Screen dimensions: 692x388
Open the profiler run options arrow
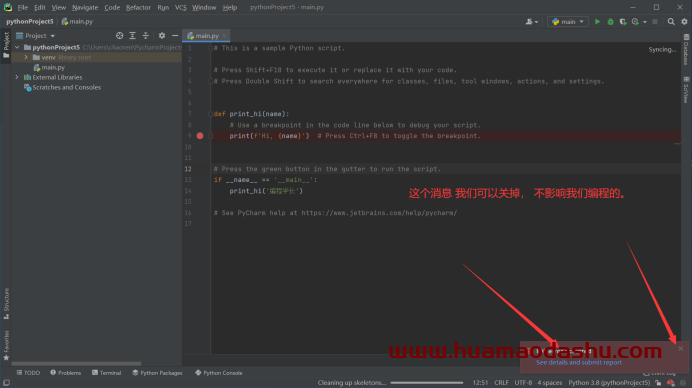tap(645, 22)
